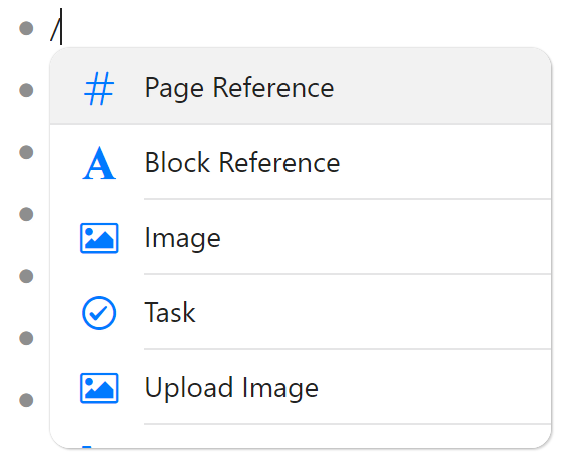Image resolution: width=570 pixels, height=460 pixels.
Task: Click the circled checkmark Task icon
Action: [99, 313]
